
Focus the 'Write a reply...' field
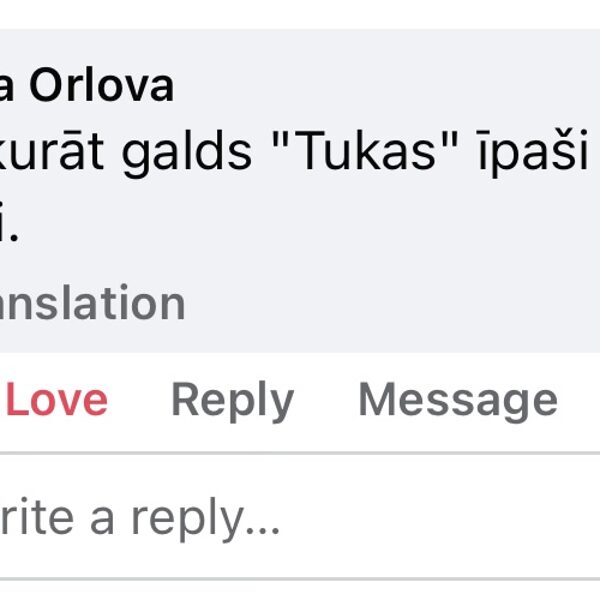click(140, 517)
